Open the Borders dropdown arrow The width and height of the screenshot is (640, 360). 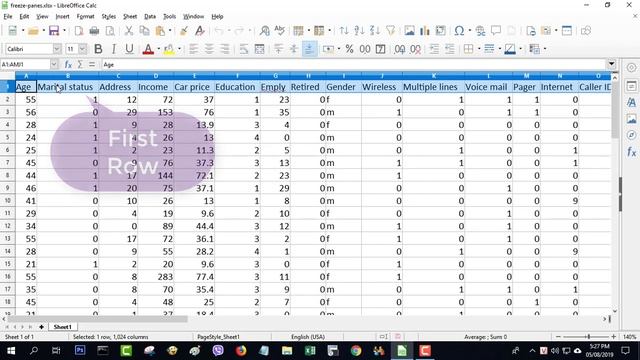click(x=479, y=49)
